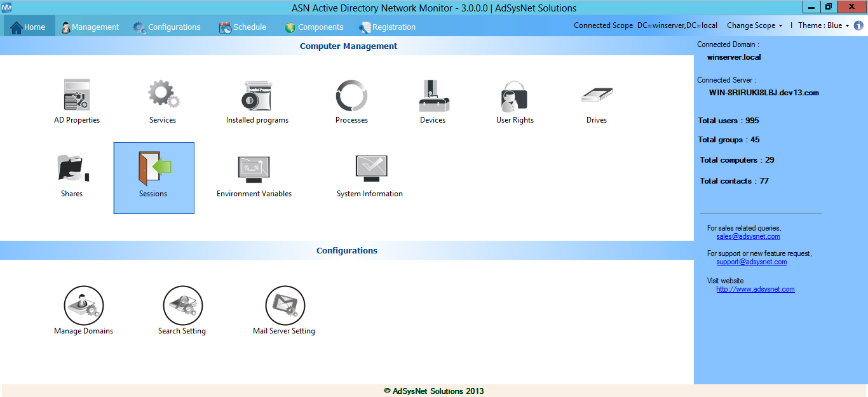The image size is (868, 397).
Task: Open Installed programs icon
Action: coord(257,95)
